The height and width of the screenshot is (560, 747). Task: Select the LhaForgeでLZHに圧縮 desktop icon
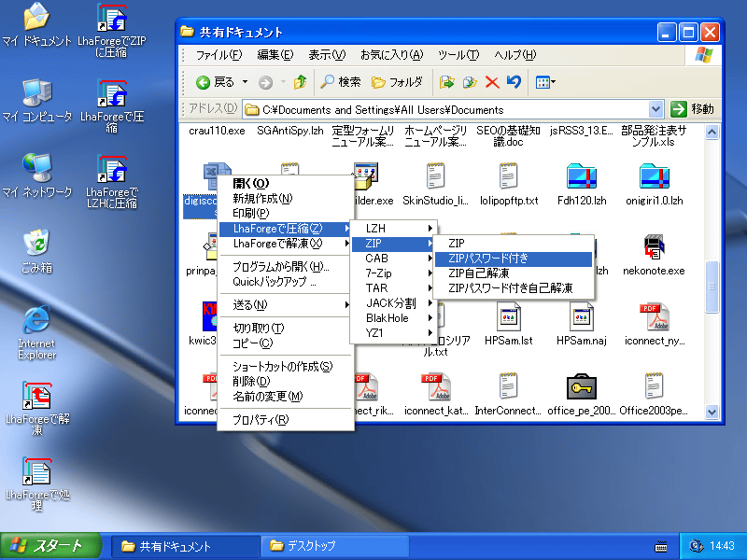coord(112,181)
